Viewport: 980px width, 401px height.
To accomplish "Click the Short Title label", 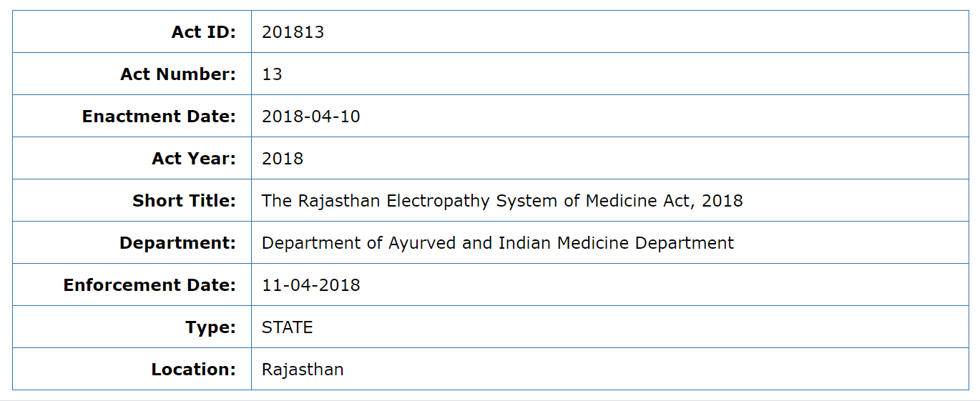I will 184,201.
